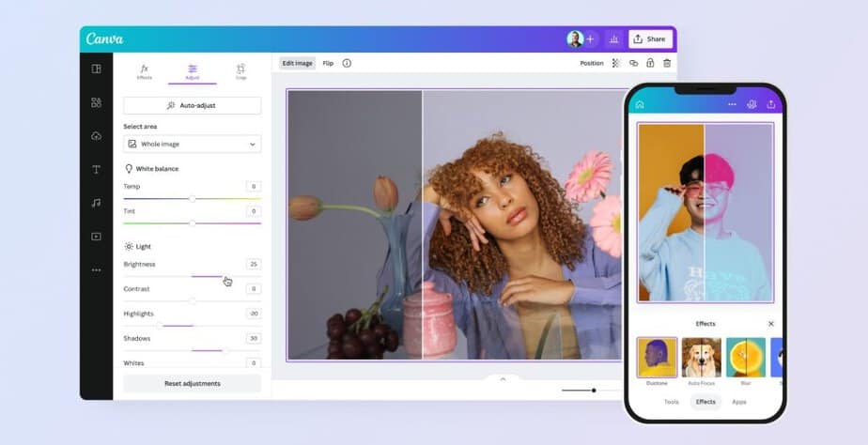The height and width of the screenshot is (445, 868).
Task: Open the analytics chart icon
Action: (x=613, y=38)
